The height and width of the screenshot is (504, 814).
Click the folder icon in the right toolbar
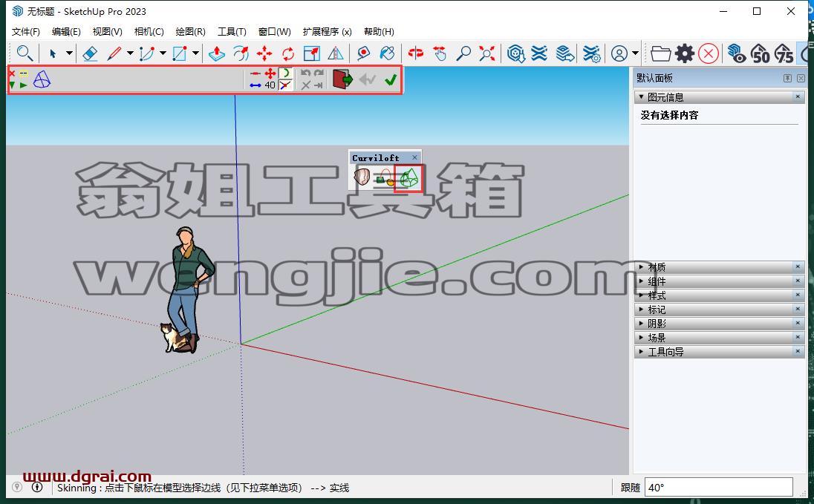[661, 53]
